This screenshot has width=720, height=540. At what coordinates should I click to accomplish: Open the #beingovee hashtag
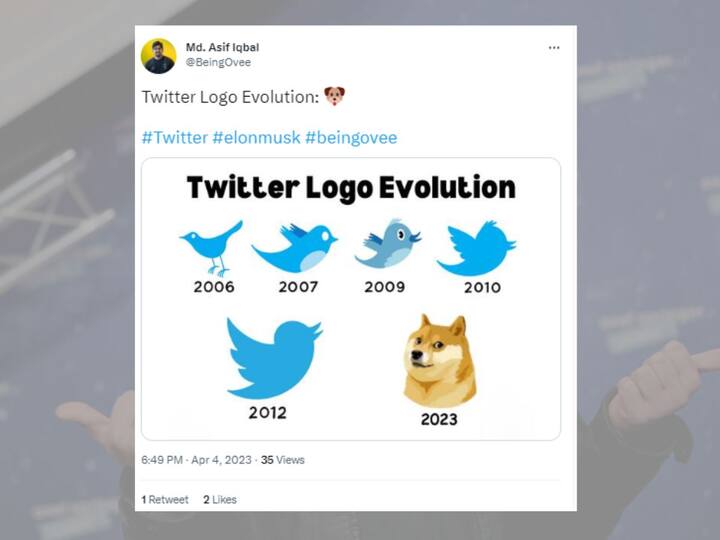point(351,137)
